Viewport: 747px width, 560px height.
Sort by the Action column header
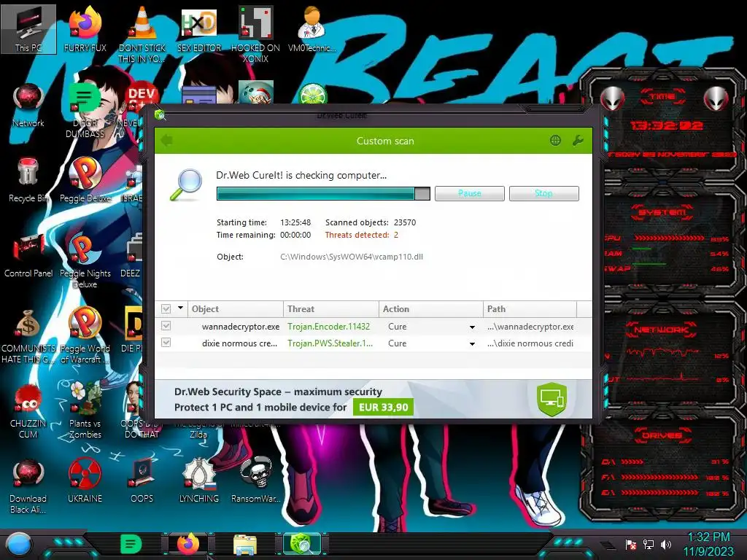430,309
